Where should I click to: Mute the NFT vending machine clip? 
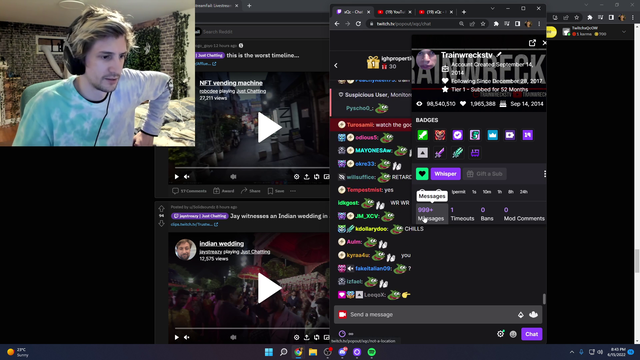pyautogui.click(x=187, y=177)
